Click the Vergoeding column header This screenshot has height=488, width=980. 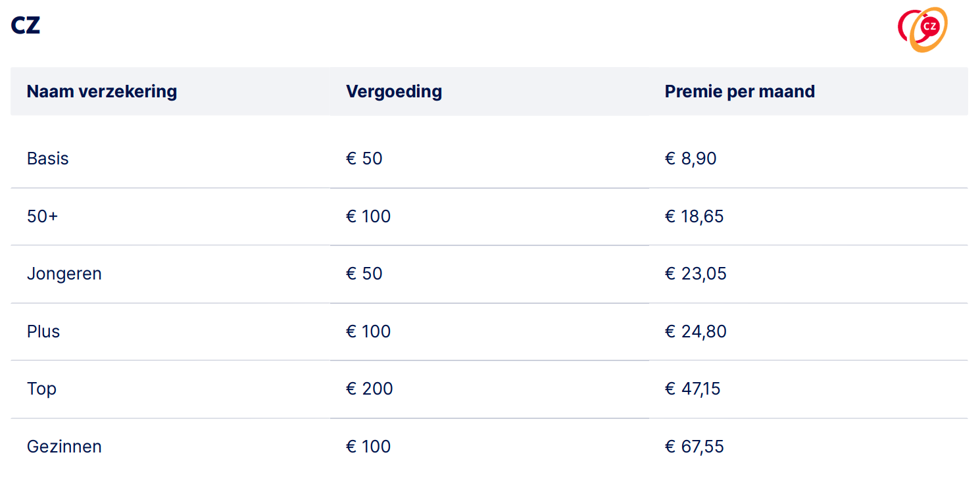394,91
